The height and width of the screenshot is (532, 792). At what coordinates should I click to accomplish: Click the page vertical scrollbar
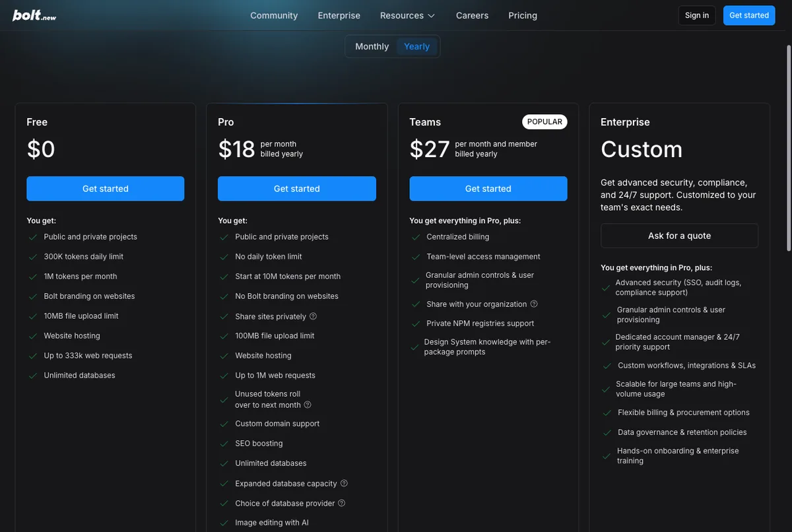click(789, 149)
